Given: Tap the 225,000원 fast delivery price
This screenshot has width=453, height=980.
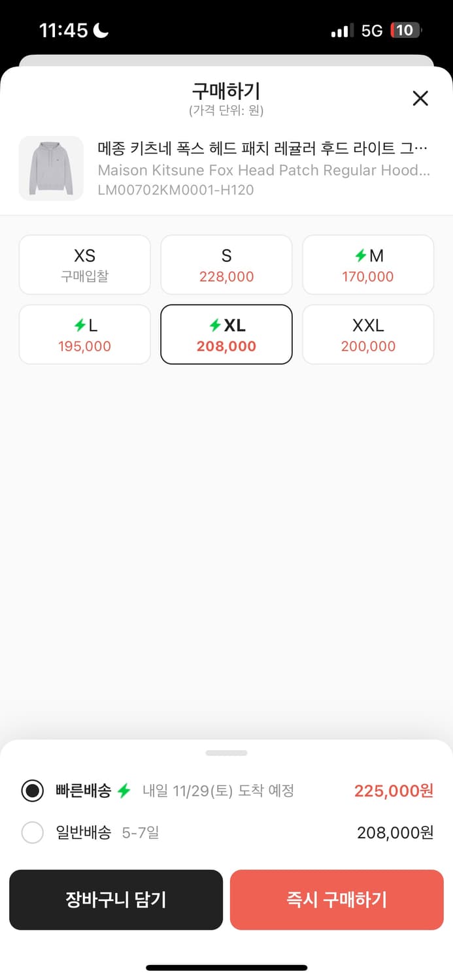Looking at the screenshot, I should [394, 791].
